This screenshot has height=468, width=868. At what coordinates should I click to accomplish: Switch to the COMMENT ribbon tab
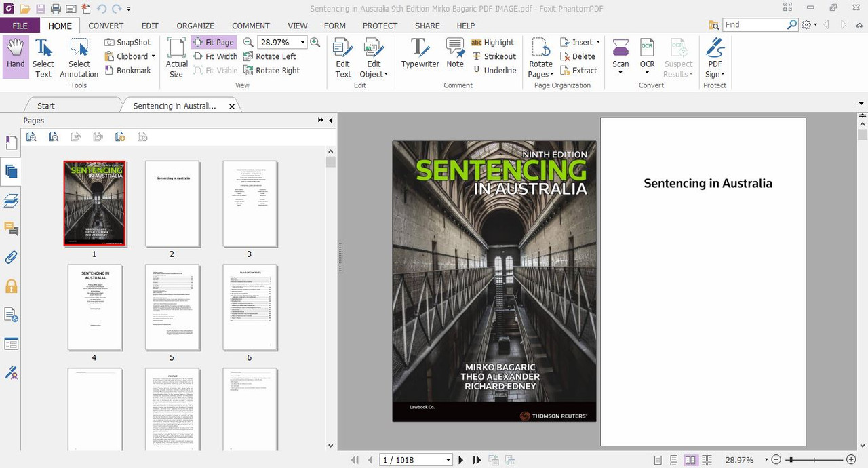[251, 26]
